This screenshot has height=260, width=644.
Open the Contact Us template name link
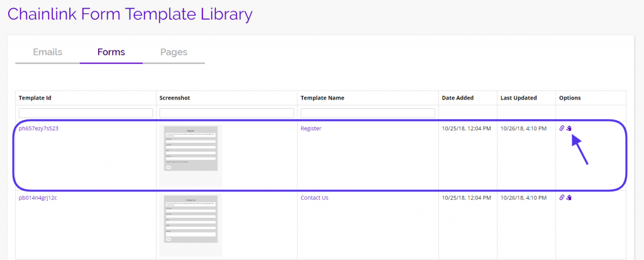(314, 198)
